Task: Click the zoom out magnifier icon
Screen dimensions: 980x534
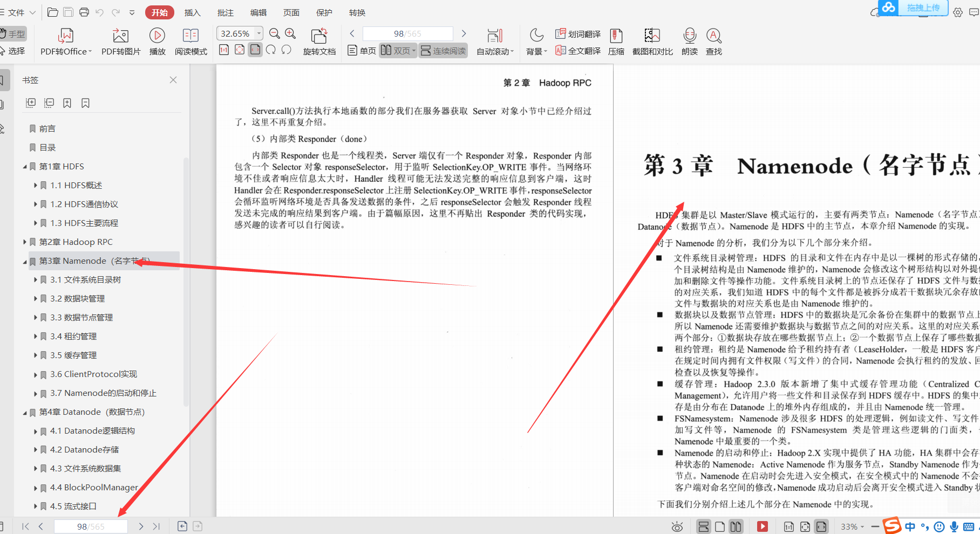Action: (x=275, y=33)
